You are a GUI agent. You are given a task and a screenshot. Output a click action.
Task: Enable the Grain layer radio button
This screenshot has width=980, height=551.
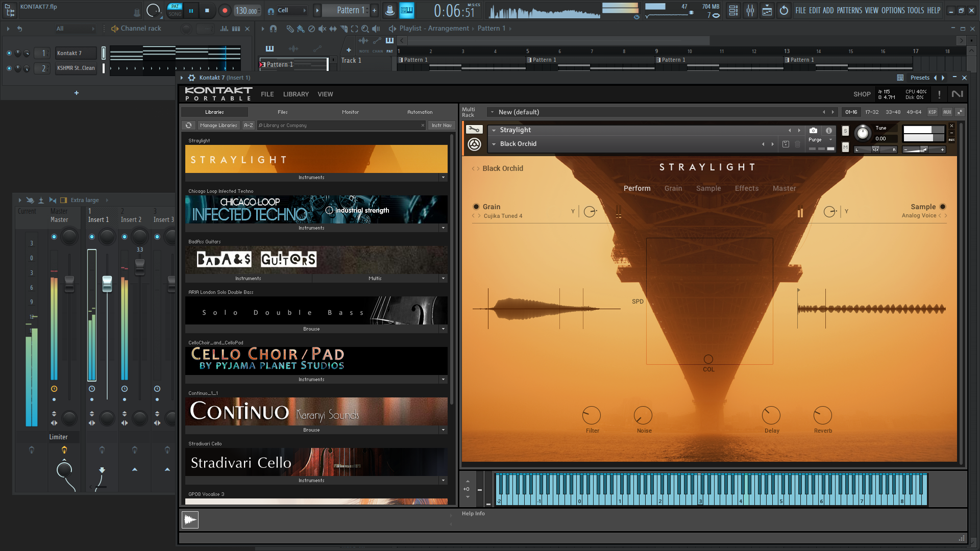pyautogui.click(x=476, y=207)
